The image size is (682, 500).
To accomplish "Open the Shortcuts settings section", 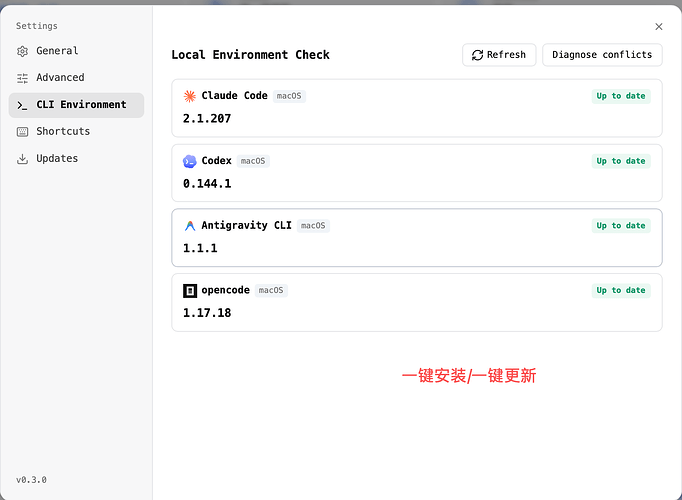I will point(76,132).
